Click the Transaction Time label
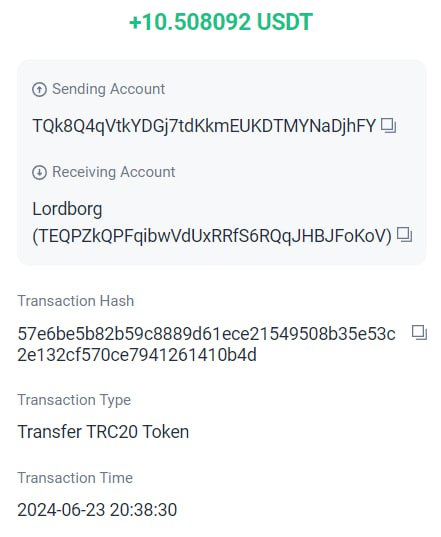This screenshot has width=441, height=537. [75, 478]
